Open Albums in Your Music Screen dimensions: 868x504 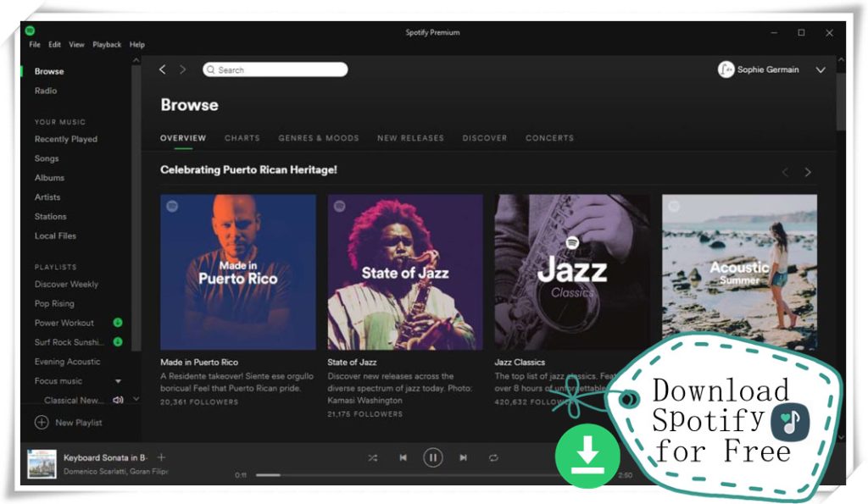[x=49, y=178]
